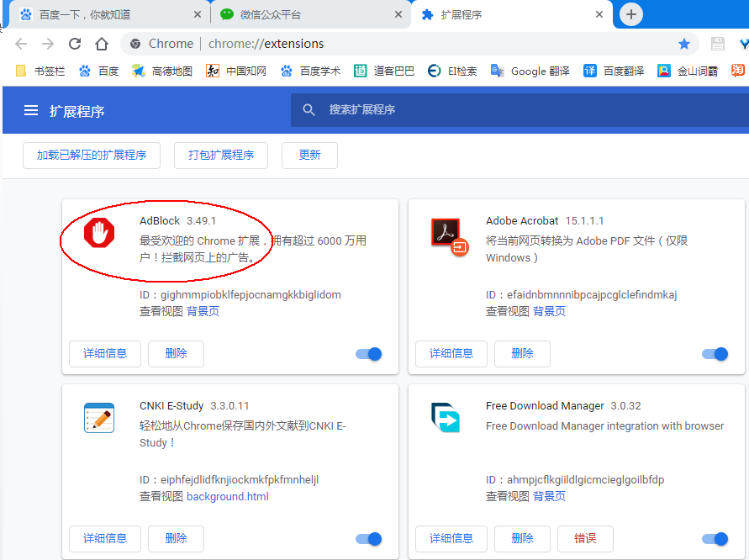Viewport: 749px width, 560px height.
Task: Disable the Free Download Manager toggle
Action: tap(715, 539)
